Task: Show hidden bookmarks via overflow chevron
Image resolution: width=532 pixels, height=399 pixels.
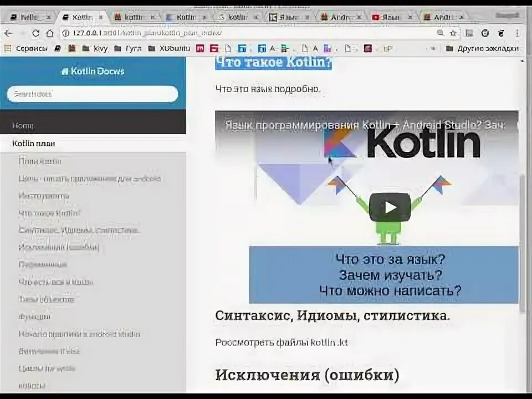Action: click(x=433, y=49)
